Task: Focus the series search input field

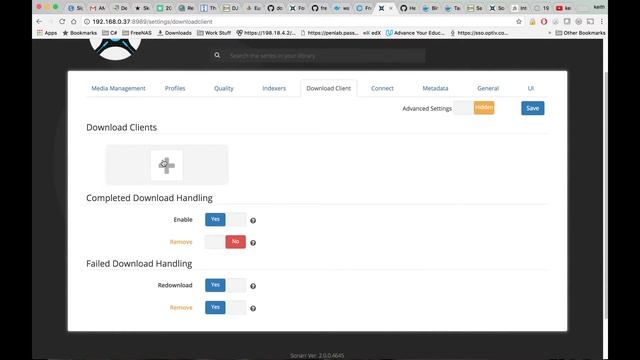Action: pyautogui.click(x=327, y=56)
